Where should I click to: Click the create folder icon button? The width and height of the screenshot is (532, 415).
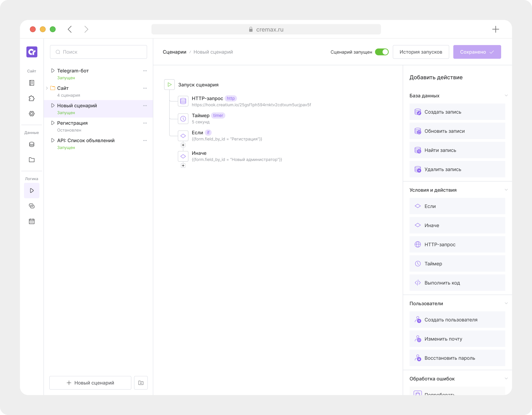(141, 383)
